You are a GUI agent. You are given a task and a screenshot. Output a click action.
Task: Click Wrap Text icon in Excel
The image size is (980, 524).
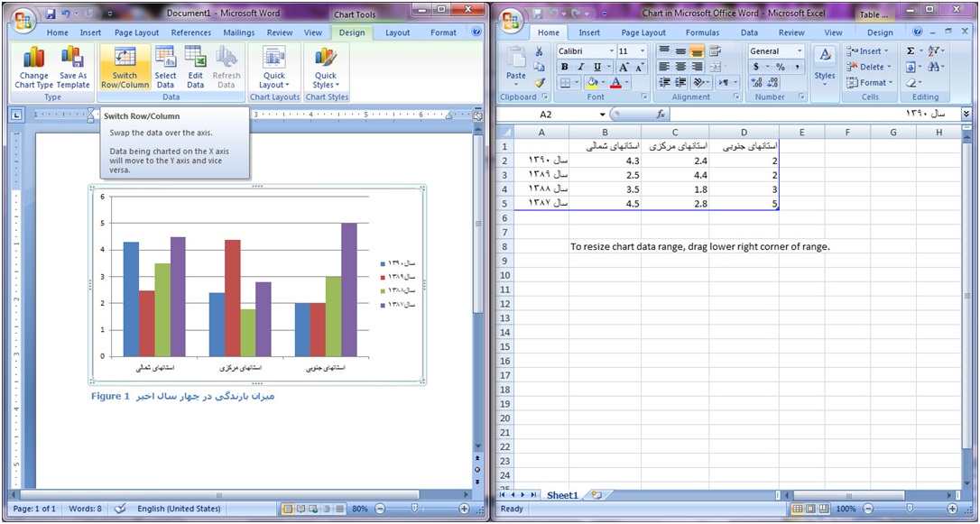coord(715,51)
